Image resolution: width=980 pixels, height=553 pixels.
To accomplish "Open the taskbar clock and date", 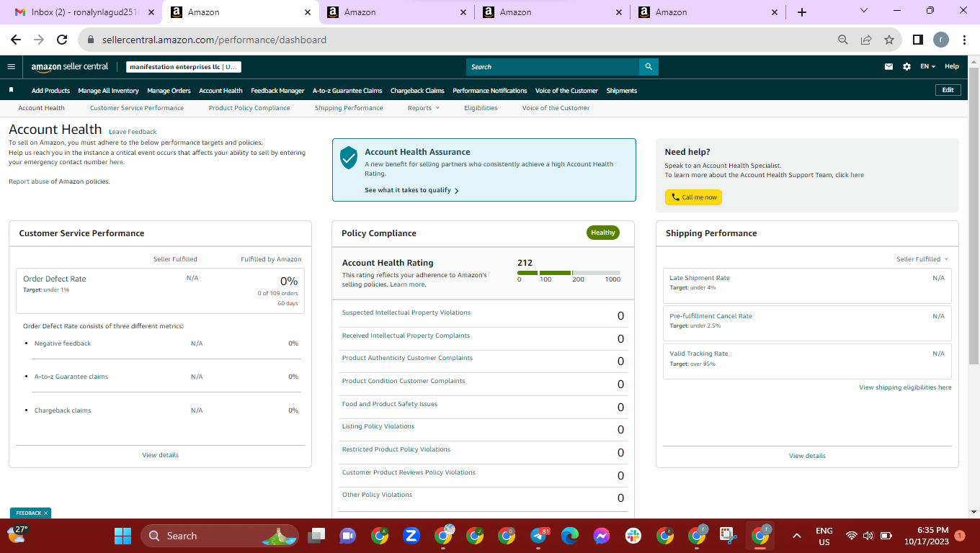I will (927, 536).
